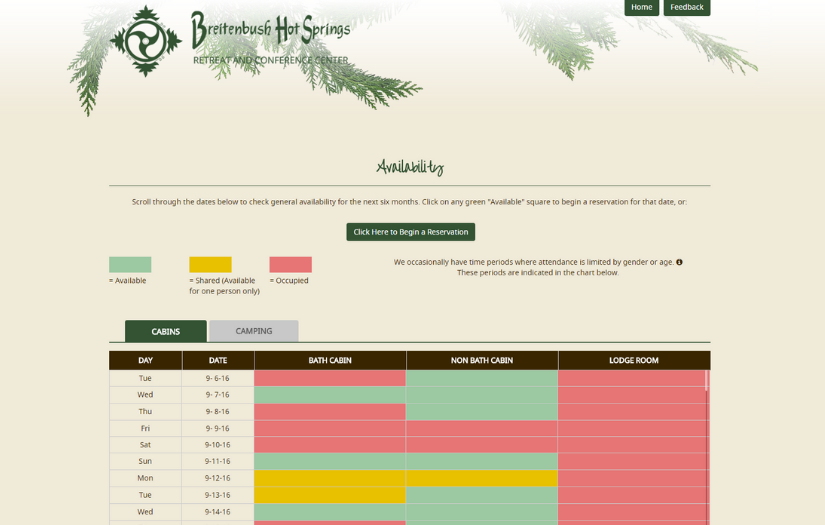The height and width of the screenshot is (525, 825).
Task: Click the LODGE ROOM column header
Action: pyautogui.click(x=634, y=360)
